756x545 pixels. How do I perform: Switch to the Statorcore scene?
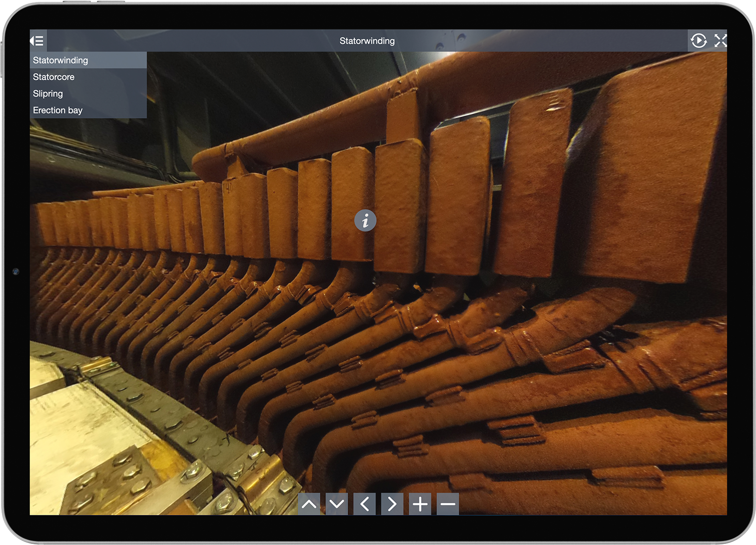88,77
